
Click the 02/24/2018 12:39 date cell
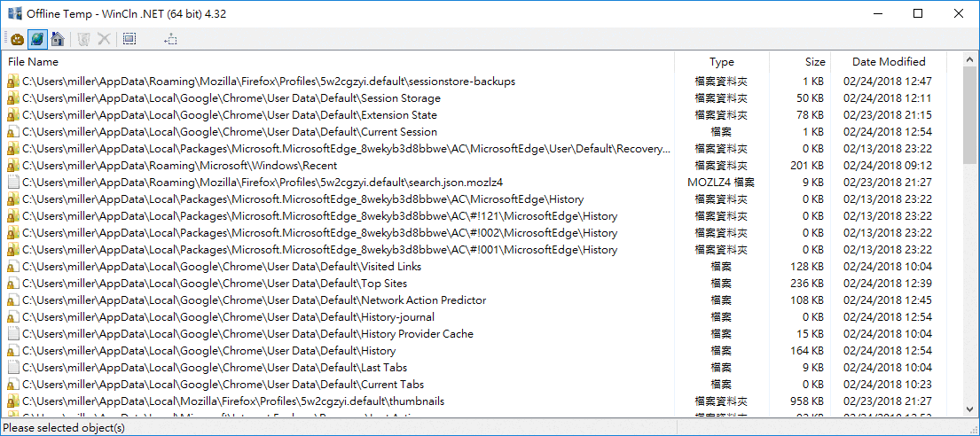pyautogui.click(x=888, y=284)
